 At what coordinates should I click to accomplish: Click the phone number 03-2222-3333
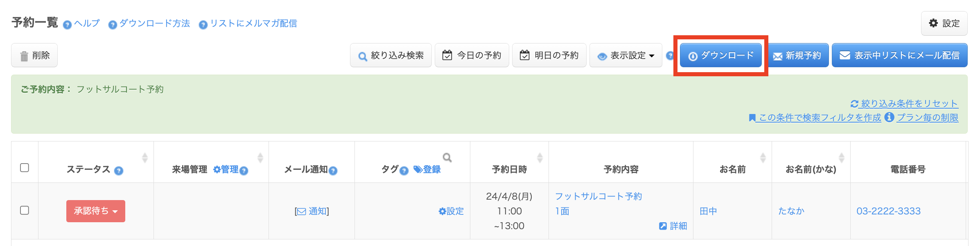888,211
